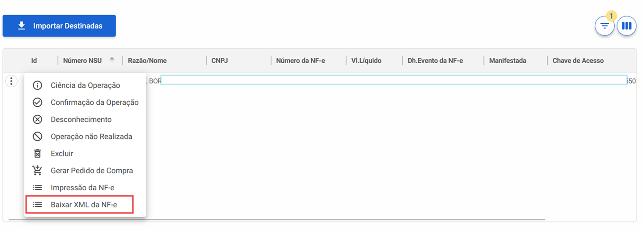Click list icon beside Baixar XML da NF-e
Viewport: 644px width, 230px height.
click(37, 205)
